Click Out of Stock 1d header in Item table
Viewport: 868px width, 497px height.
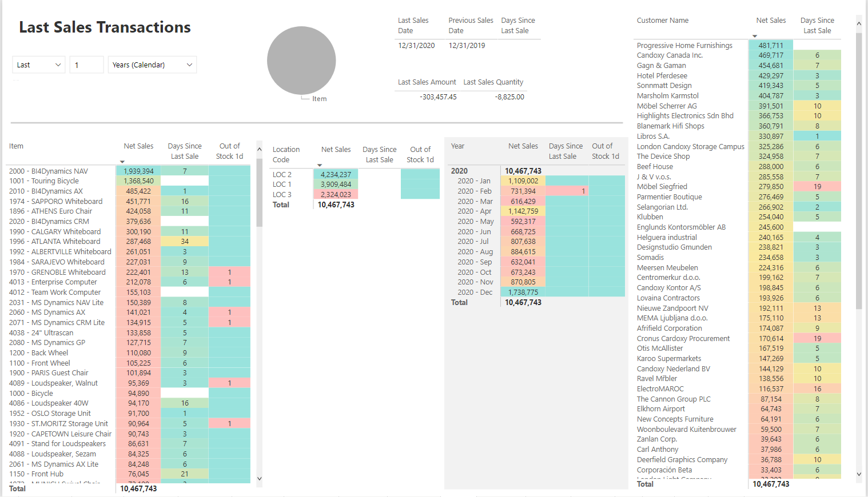(x=229, y=151)
